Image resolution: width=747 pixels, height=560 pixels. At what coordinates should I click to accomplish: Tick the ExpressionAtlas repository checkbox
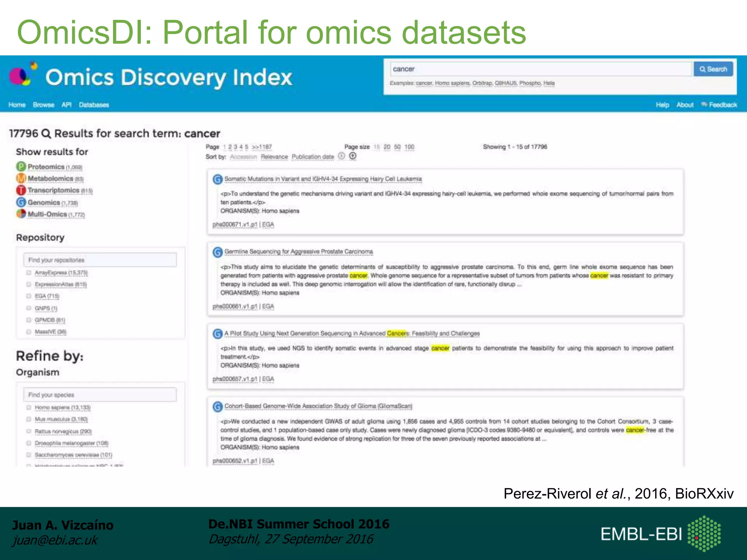click(x=28, y=284)
